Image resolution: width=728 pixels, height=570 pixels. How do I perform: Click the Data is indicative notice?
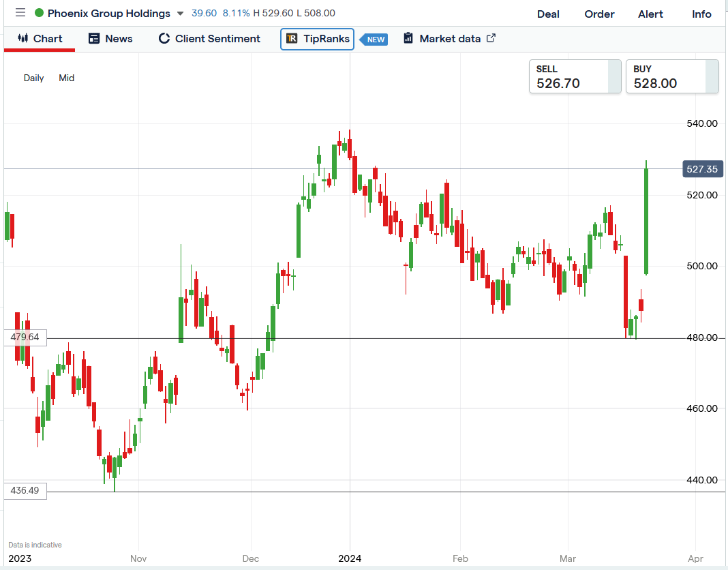pyautogui.click(x=35, y=545)
